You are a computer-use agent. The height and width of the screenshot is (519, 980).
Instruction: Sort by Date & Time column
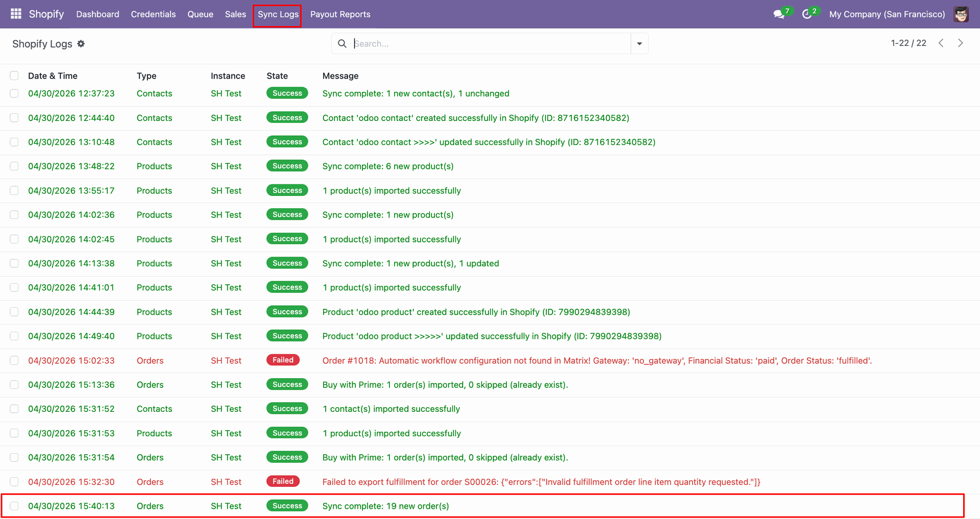tap(53, 76)
